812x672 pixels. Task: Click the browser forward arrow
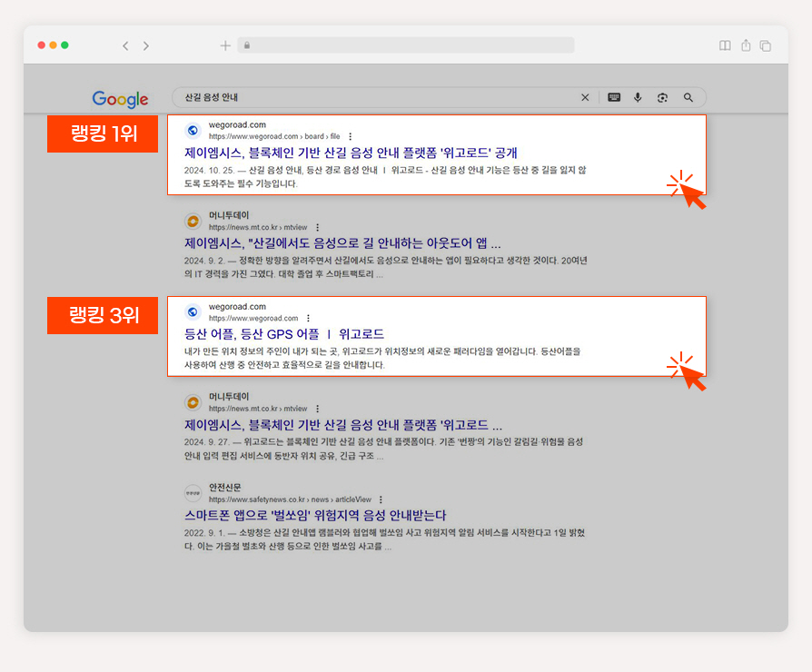pos(146,45)
